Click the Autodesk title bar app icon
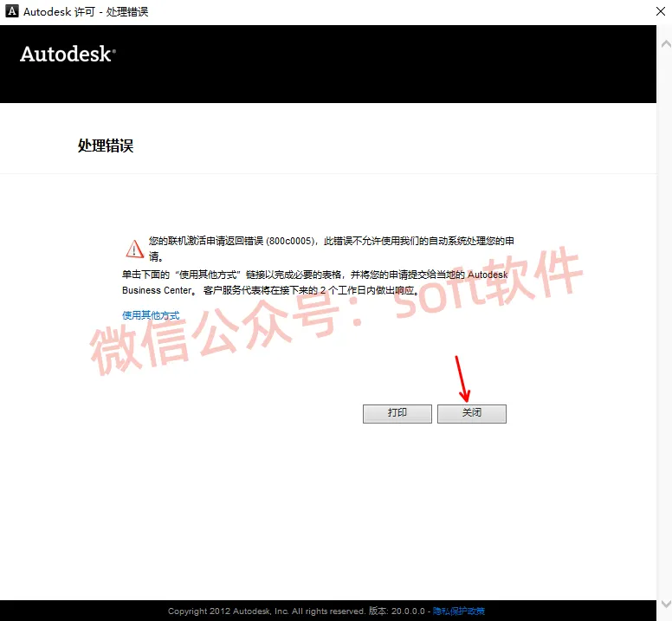The width and height of the screenshot is (672, 621). (12, 11)
